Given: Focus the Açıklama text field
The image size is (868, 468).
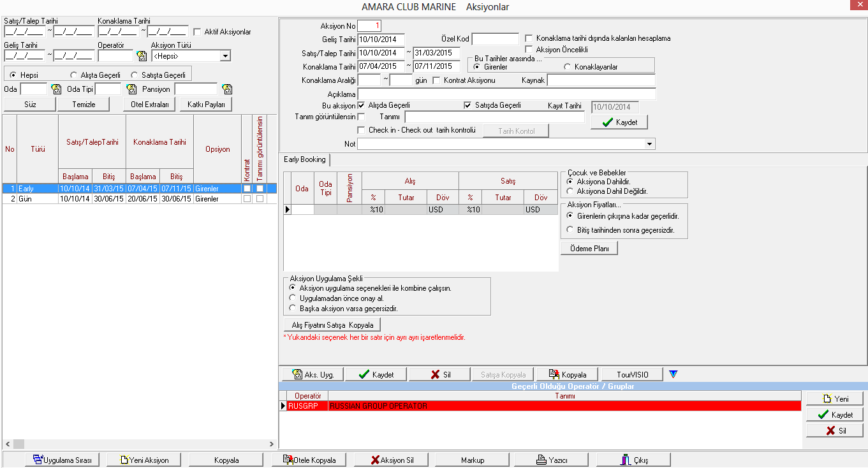Looking at the screenshot, I should [x=506, y=94].
